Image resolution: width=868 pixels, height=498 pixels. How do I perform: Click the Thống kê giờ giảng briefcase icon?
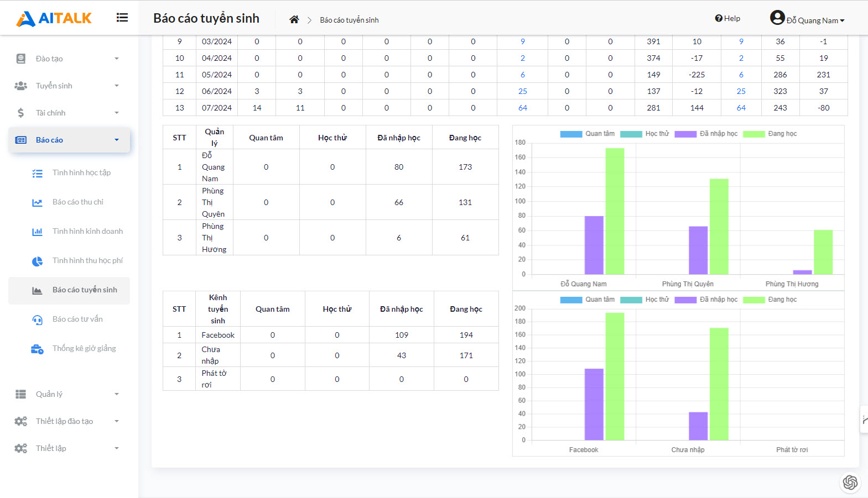37,349
